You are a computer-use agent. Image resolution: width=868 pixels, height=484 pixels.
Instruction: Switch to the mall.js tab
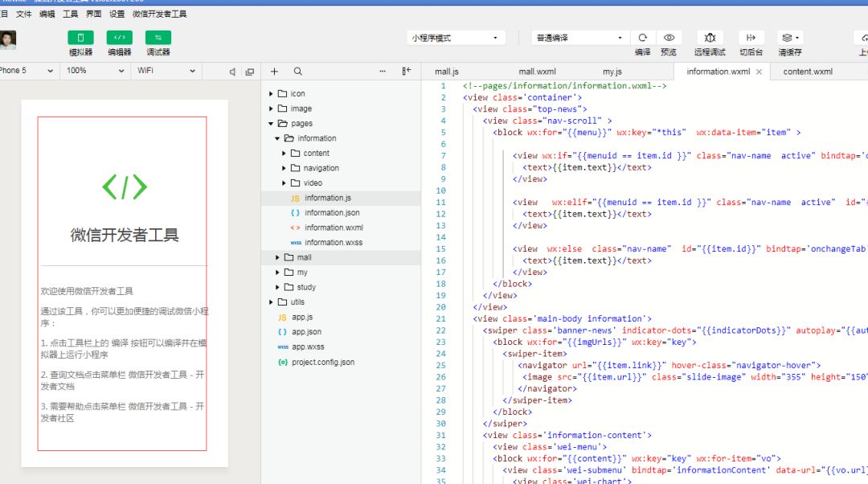447,72
